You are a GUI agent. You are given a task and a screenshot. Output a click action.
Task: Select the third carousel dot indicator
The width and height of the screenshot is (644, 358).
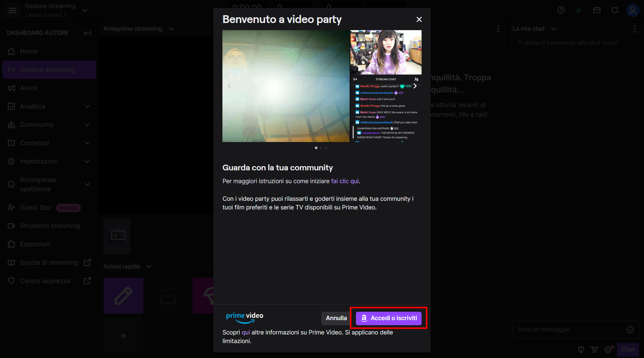[x=326, y=148]
